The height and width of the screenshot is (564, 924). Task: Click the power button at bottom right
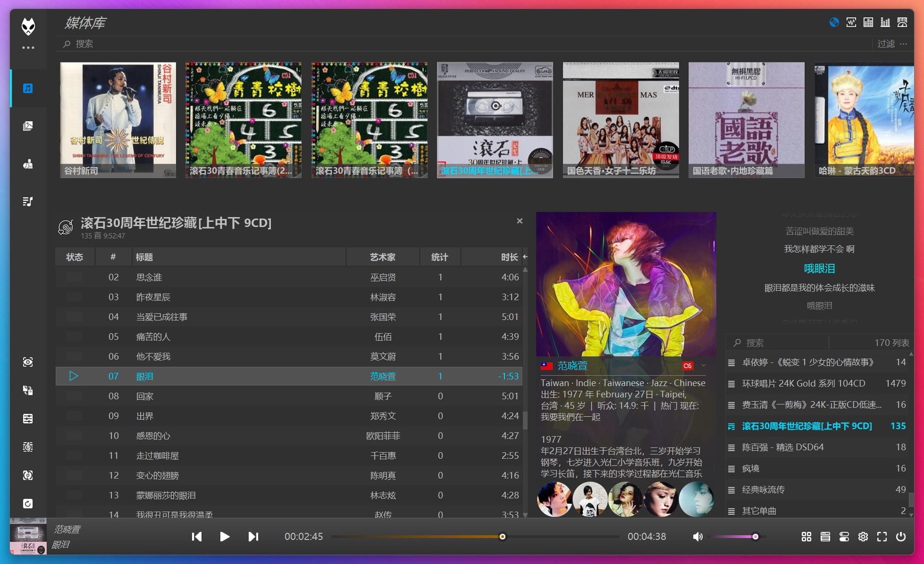point(901,537)
